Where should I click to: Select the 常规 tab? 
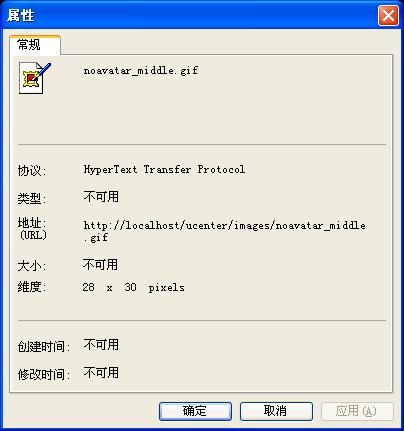tap(35, 45)
